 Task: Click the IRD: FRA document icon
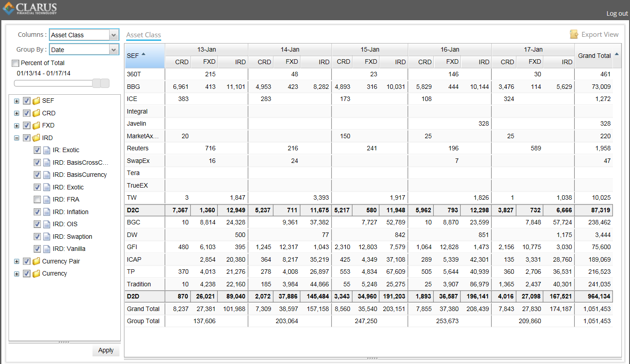(47, 199)
